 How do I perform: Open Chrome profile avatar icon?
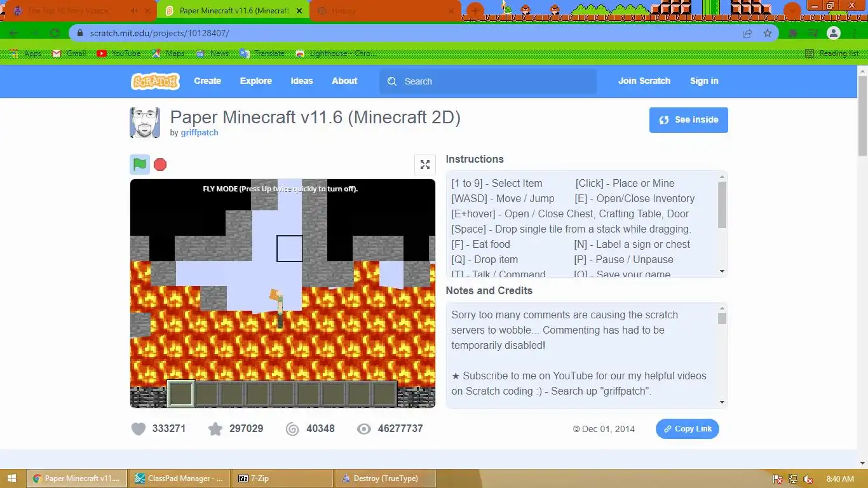[834, 33]
